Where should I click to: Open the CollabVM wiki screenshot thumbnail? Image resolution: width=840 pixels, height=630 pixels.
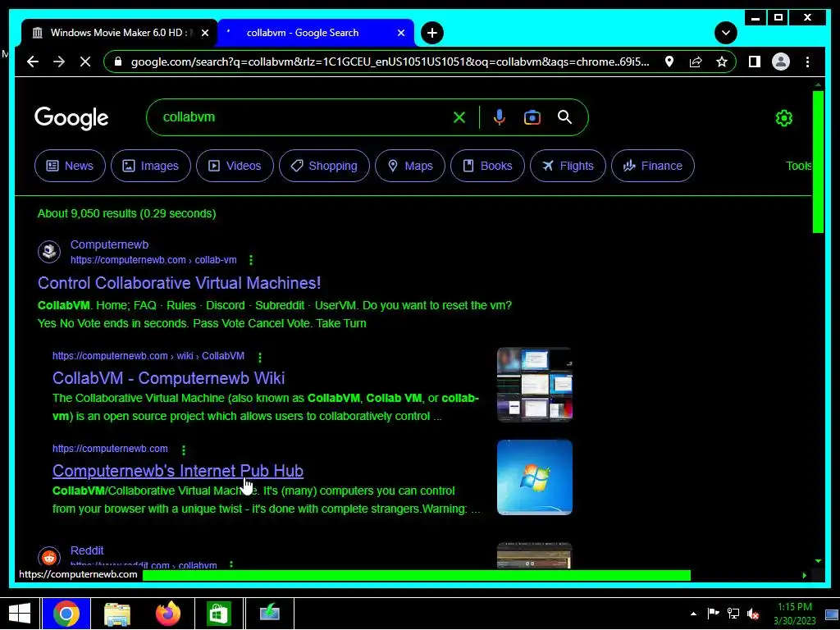click(535, 385)
